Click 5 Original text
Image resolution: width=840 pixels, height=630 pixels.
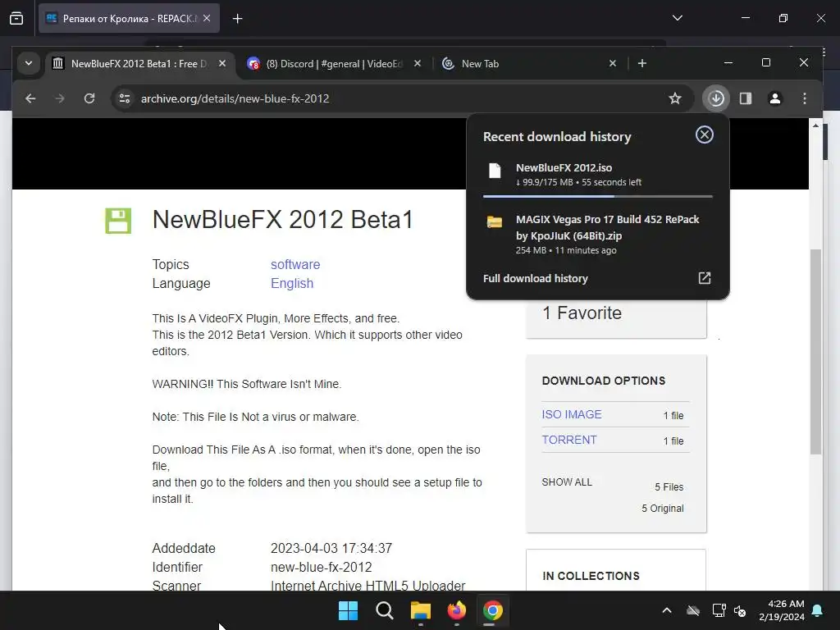pyautogui.click(x=662, y=509)
